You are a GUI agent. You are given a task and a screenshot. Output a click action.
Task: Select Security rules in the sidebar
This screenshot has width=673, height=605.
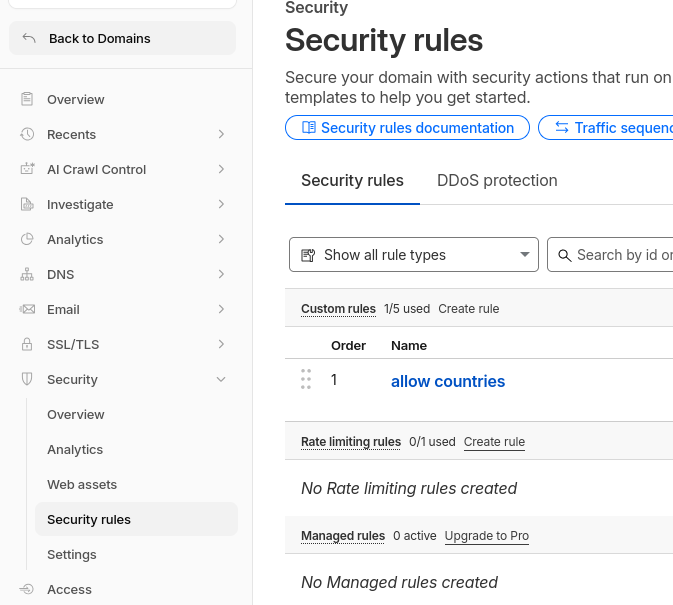tap(136, 519)
